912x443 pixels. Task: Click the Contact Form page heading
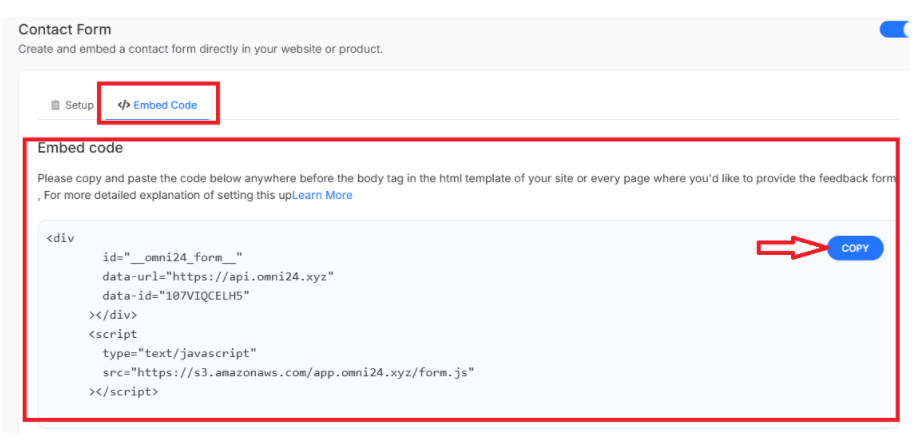[65, 29]
